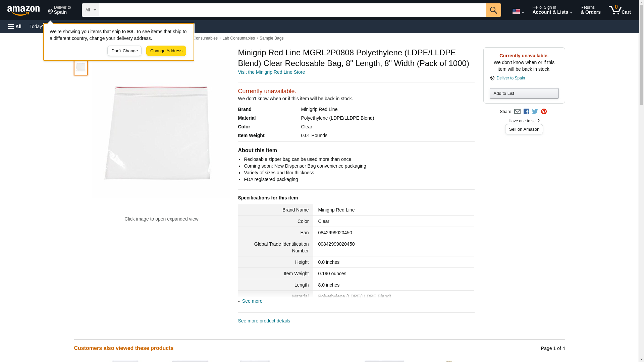Click the Amazon logo

coord(23,10)
